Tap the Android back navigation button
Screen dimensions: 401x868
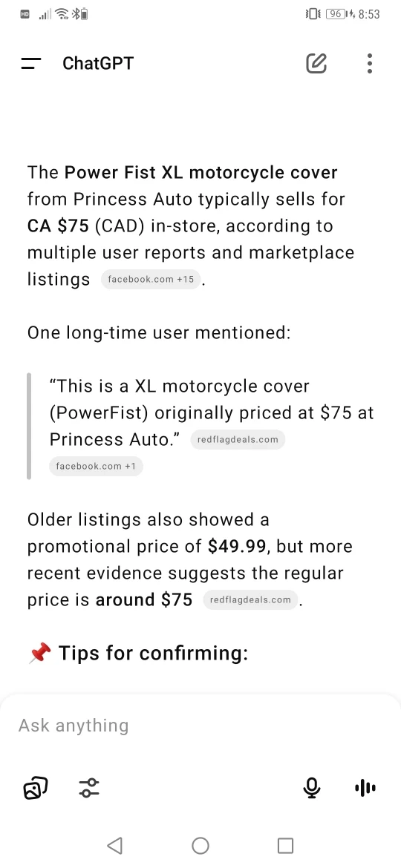click(x=114, y=845)
